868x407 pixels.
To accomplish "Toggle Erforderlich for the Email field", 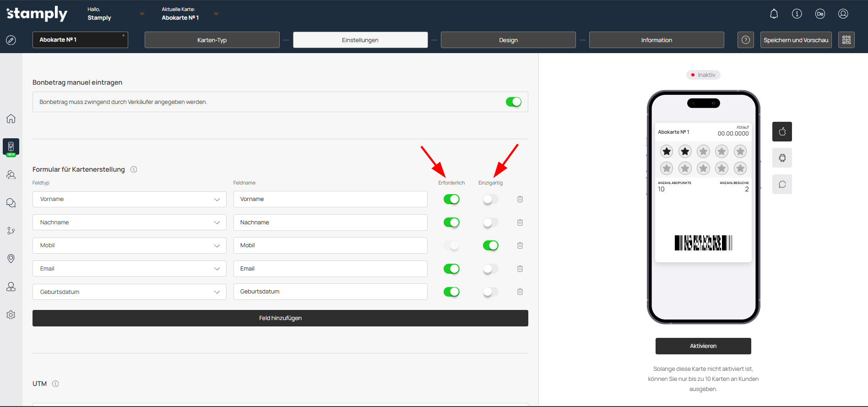I will [451, 269].
